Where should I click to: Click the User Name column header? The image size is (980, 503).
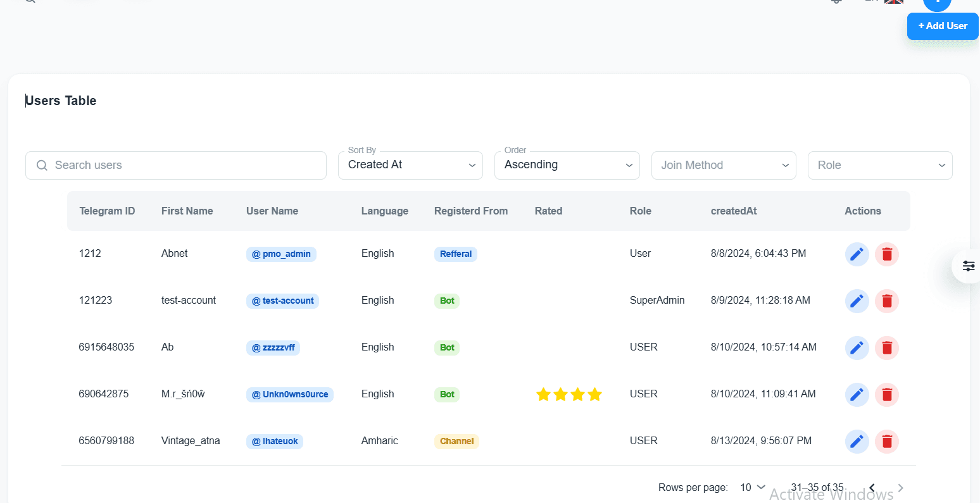(x=272, y=211)
